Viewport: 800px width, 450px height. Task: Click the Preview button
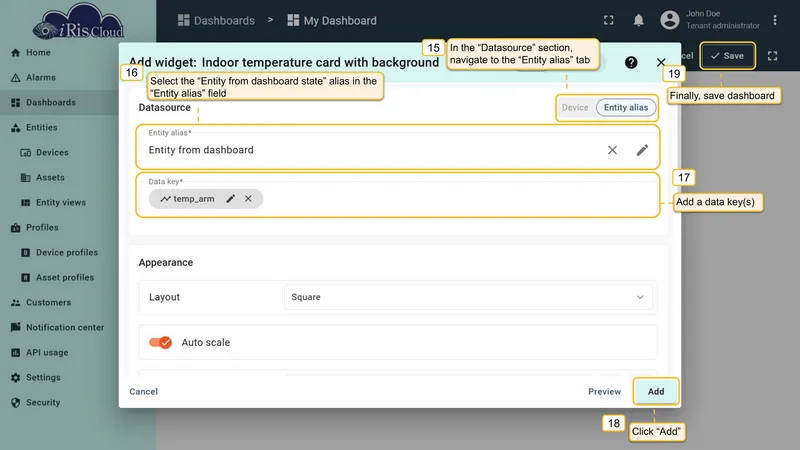coord(605,391)
